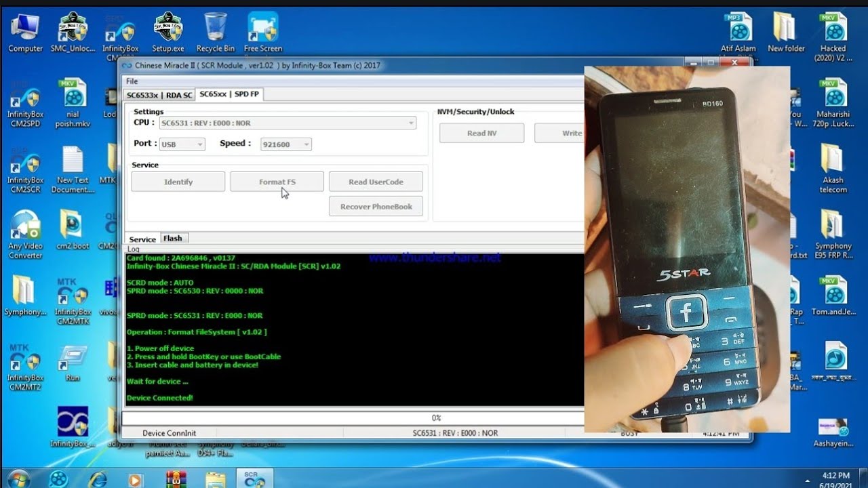Open the Free Screen shortcut
868x488 pixels.
coord(262,33)
